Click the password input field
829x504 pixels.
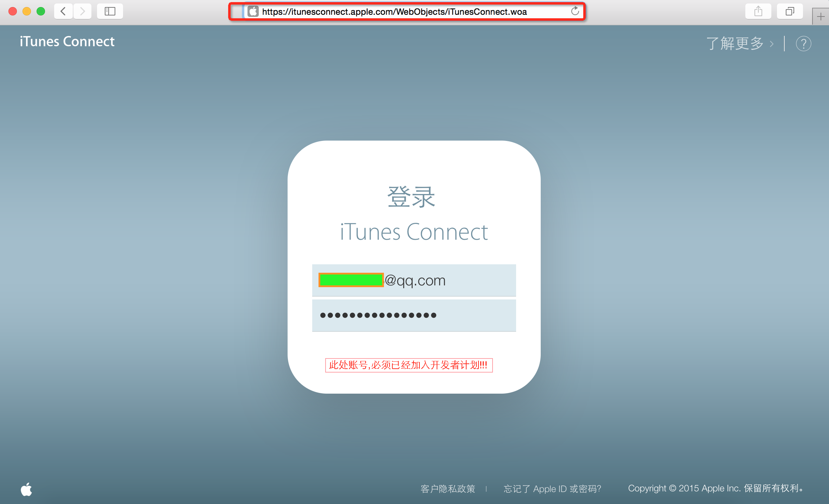(x=414, y=315)
